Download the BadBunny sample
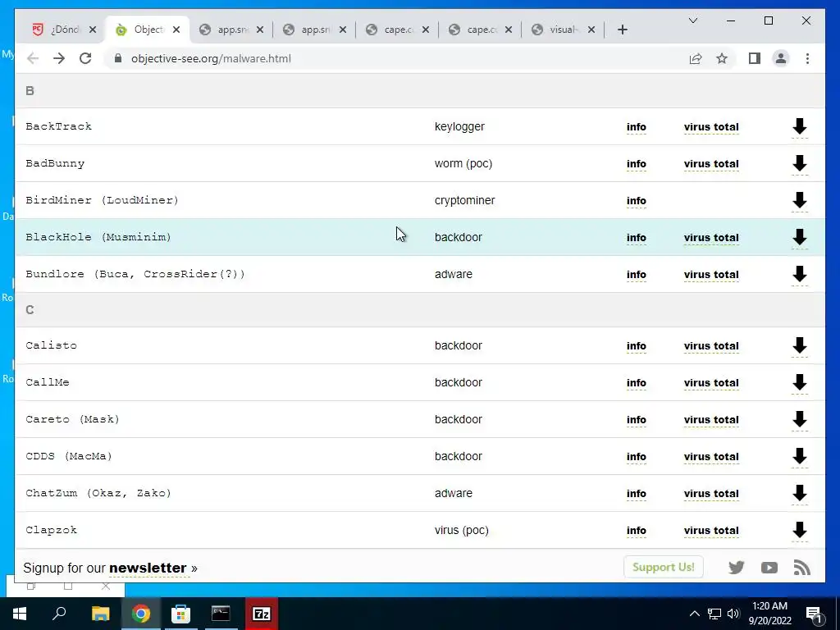The width and height of the screenshot is (840, 630). 799,163
